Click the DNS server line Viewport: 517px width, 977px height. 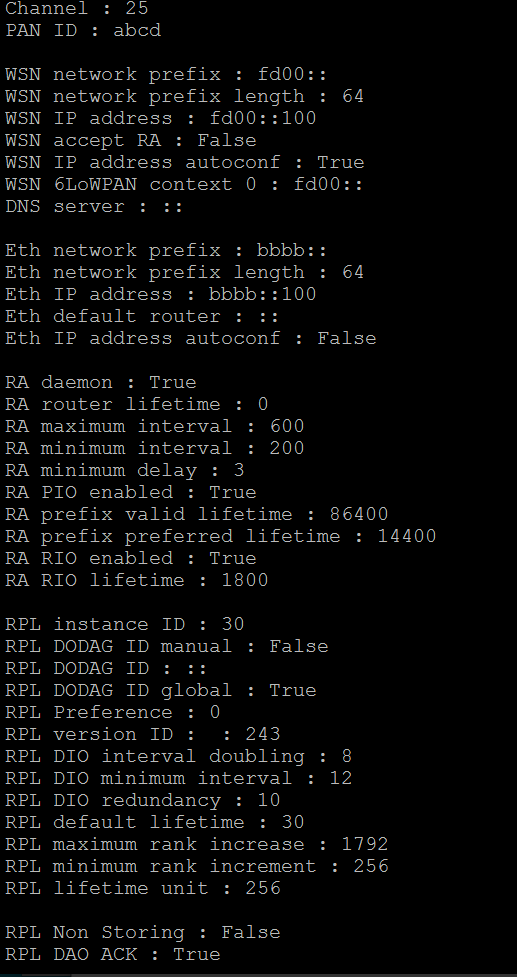(94, 206)
